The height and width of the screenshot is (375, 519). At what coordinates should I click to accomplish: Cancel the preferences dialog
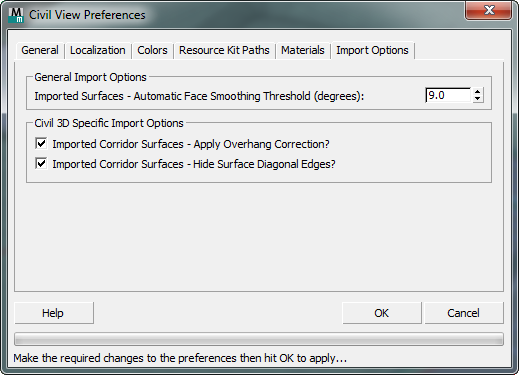(x=464, y=313)
